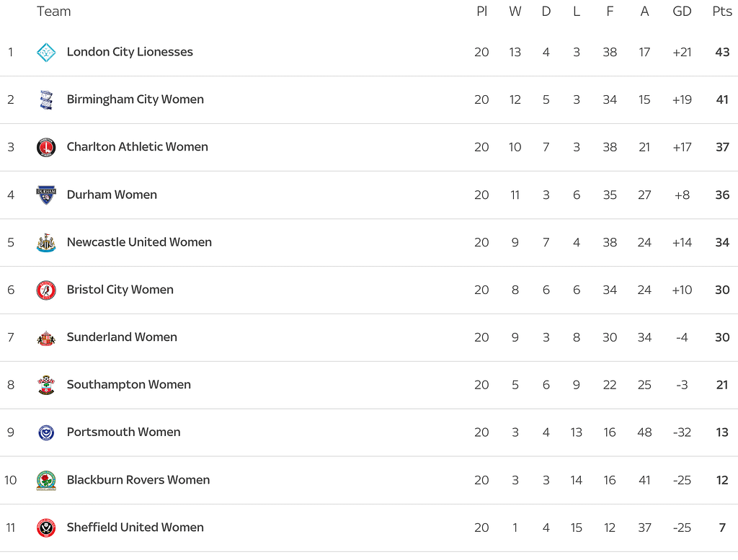Open the London City Lionesses team link
Screen dimensions: 738x560
click(x=130, y=52)
